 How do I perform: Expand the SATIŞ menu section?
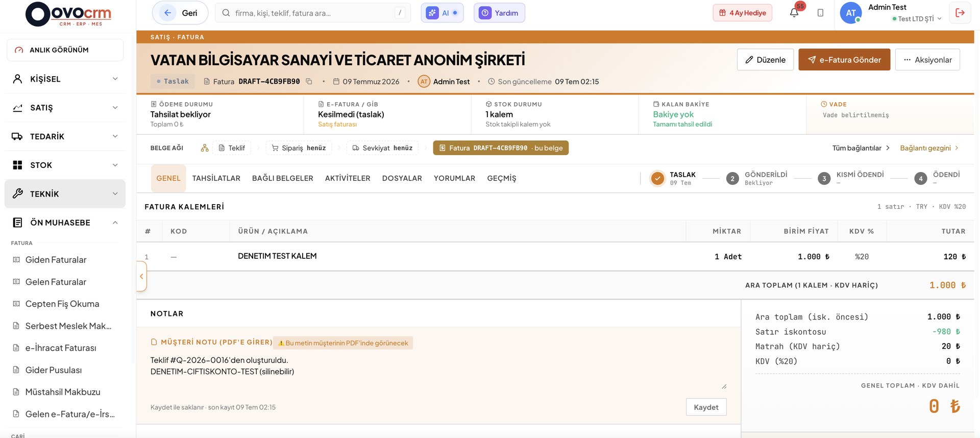pos(65,108)
